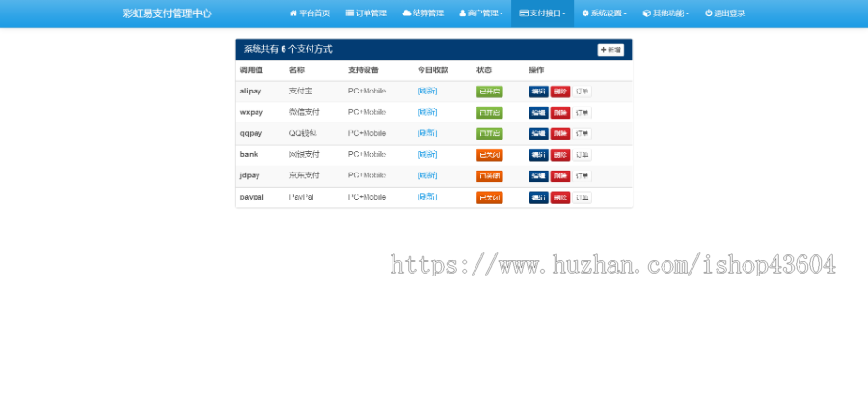Click the 微信支付 name cell
868x399 pixels.
[x=305, y=113]
